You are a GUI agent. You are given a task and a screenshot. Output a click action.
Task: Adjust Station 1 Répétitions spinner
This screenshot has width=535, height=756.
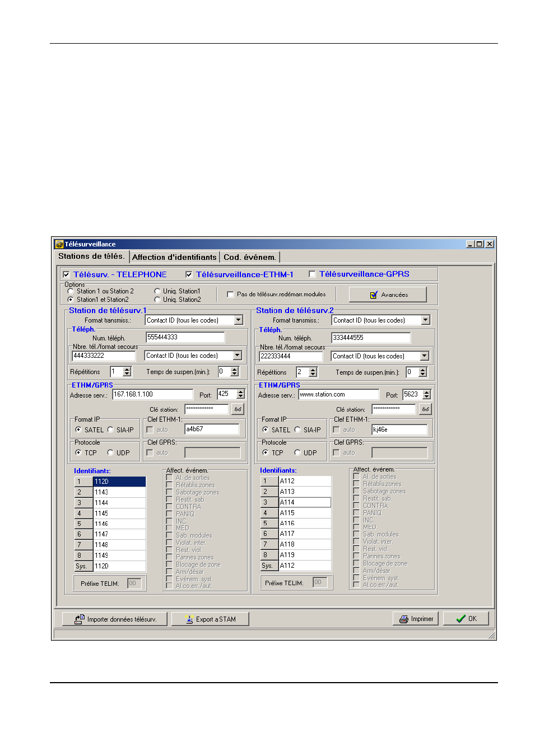[x=127, y=372]
